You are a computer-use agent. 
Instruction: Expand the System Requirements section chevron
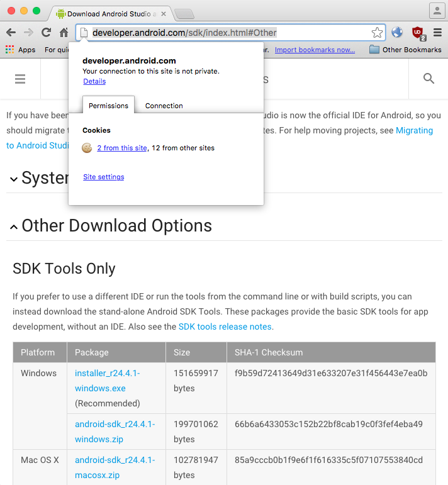click(14, 179)
